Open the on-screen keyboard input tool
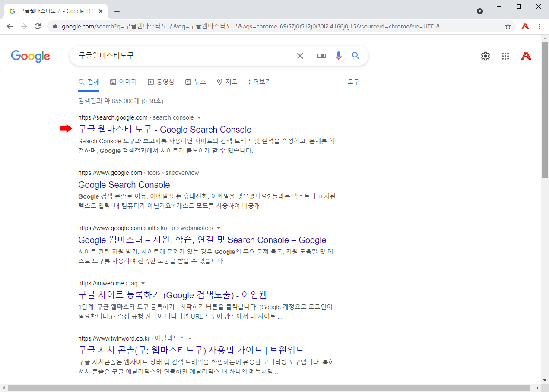Viewport: 549px width, 392px height. 321,56
